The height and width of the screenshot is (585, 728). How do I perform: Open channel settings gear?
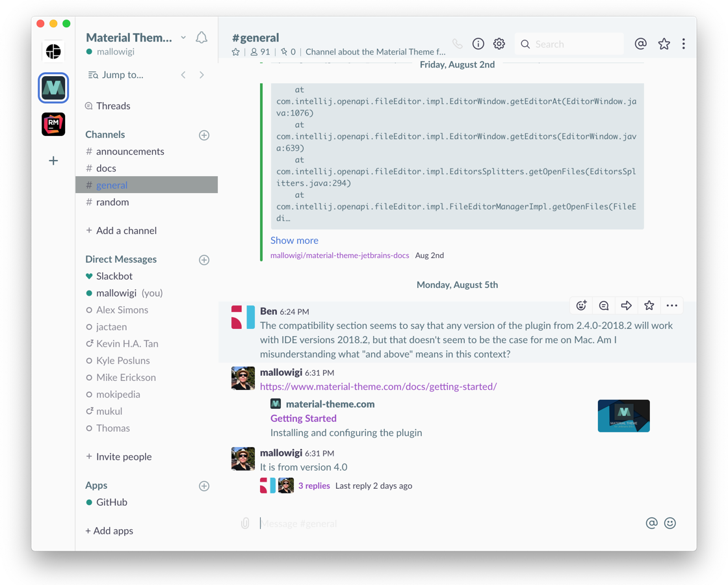click(x=499, y=44)
